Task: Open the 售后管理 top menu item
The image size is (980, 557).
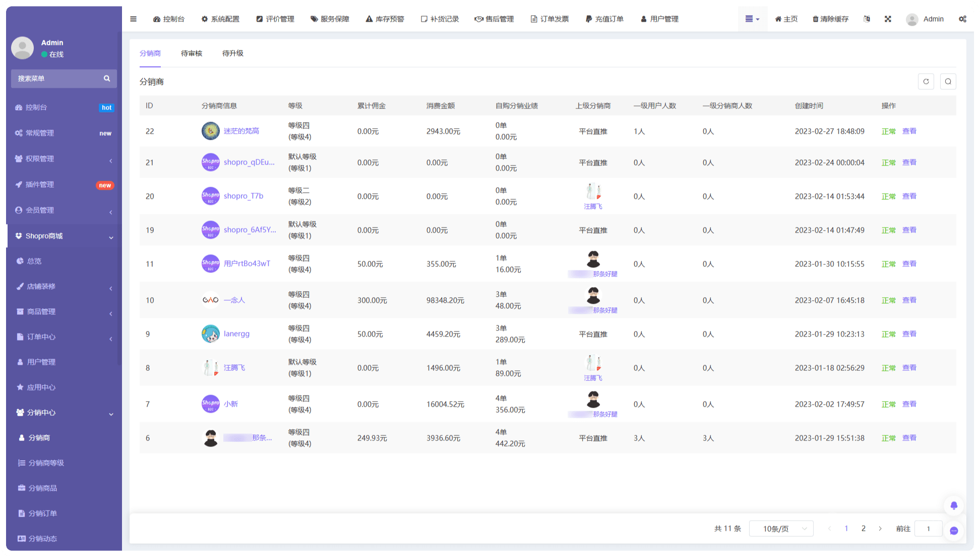Action: point(494,19)
